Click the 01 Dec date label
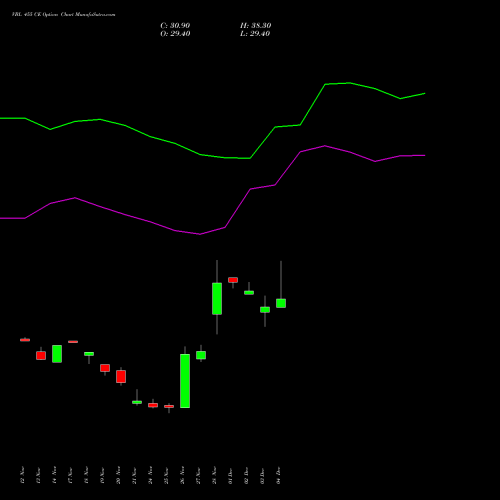Image resolution: width=500 pixels, height=500 pixels. [230, 475]
